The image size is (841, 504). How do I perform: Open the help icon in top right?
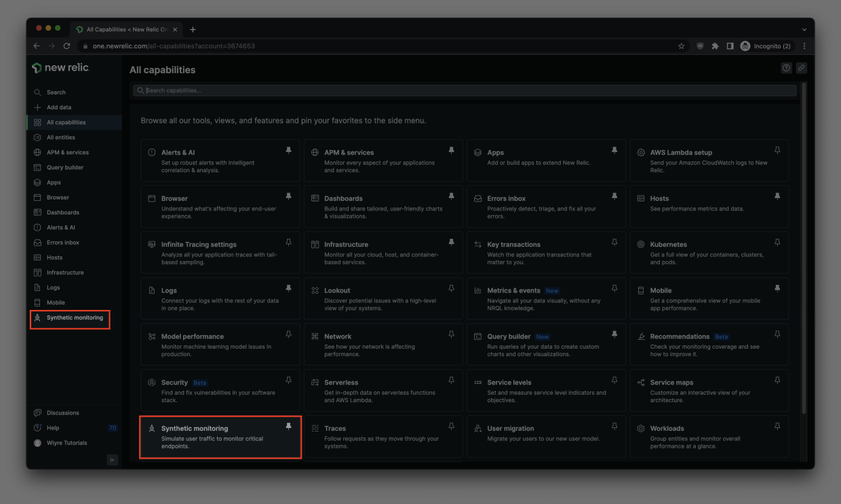pyautogui.click(x=786, y=68)
